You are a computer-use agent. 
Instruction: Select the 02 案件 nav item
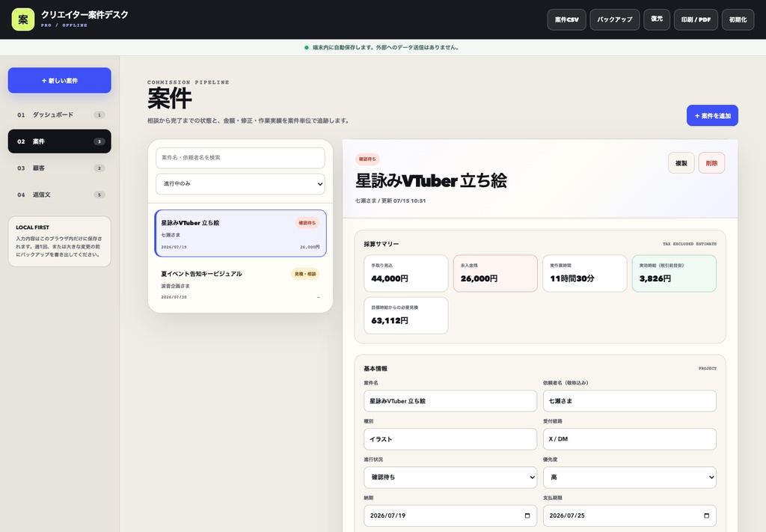(60, 141)
